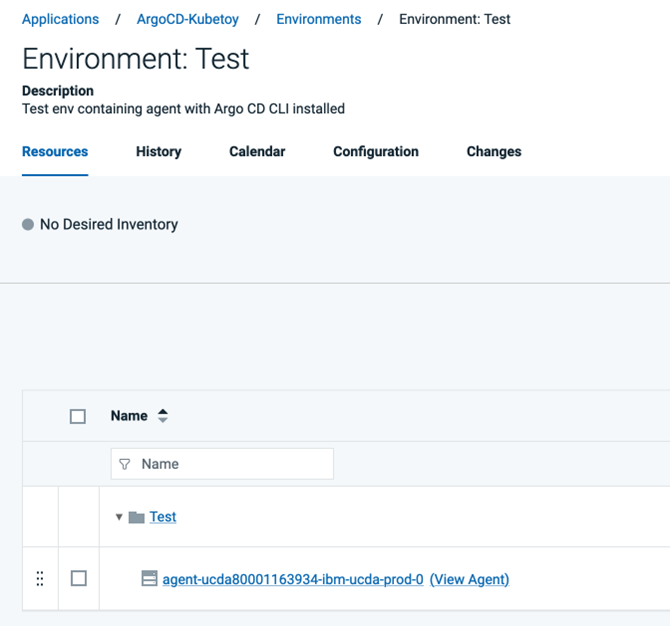Screen dimensions: 670x626
Task: Navigate to Applications breadcrumb
Action: tap(60, 19)
